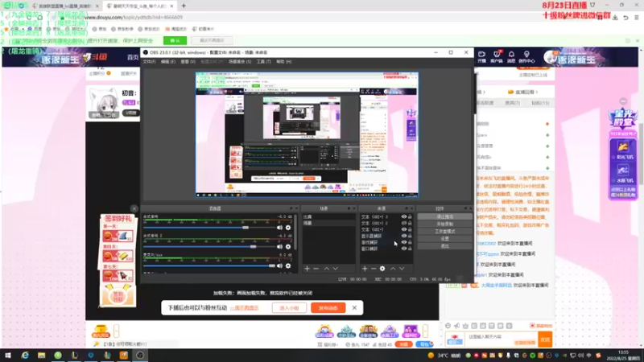
Task: Open the Mic/Aux channel settings gear
Action: click(x=288, y=266)
